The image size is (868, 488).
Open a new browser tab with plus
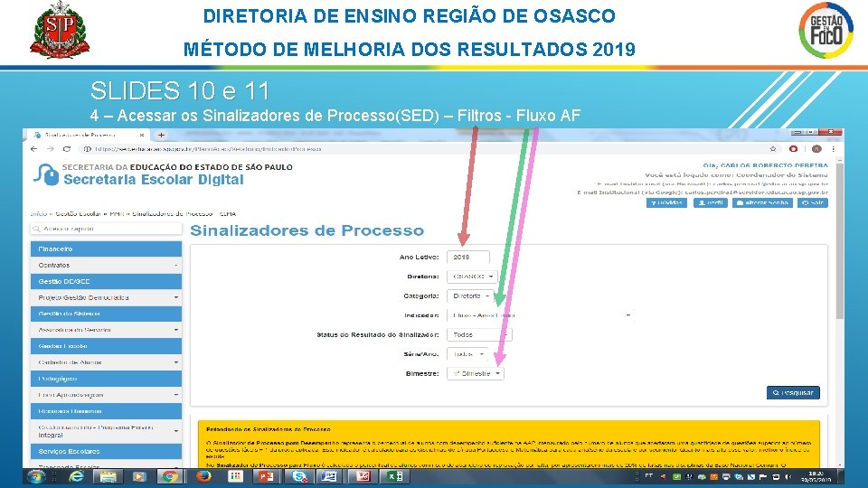[x=161, y=135]
